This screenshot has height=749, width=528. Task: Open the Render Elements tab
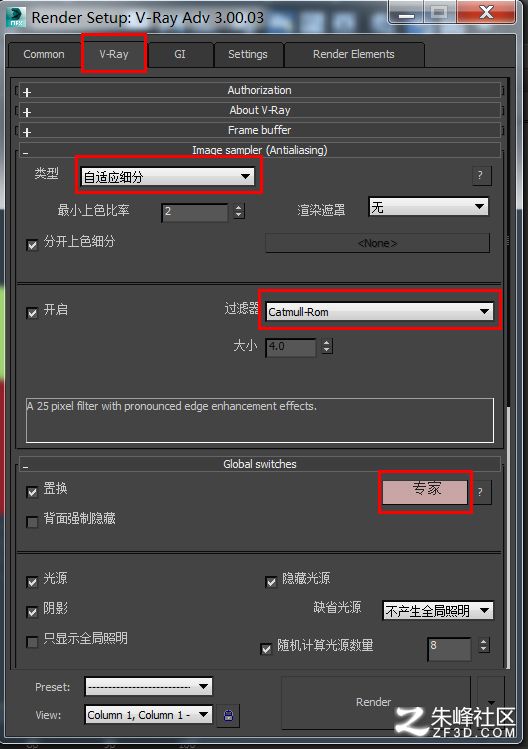coord(354,54)
